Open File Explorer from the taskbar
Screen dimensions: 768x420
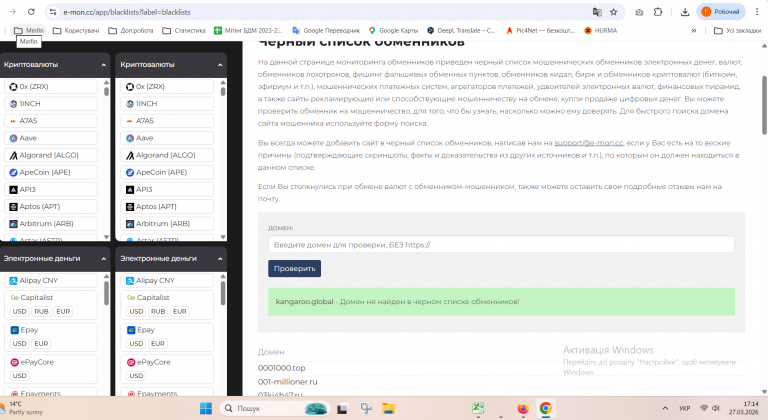pyautogui.click(x=388, y=408)
